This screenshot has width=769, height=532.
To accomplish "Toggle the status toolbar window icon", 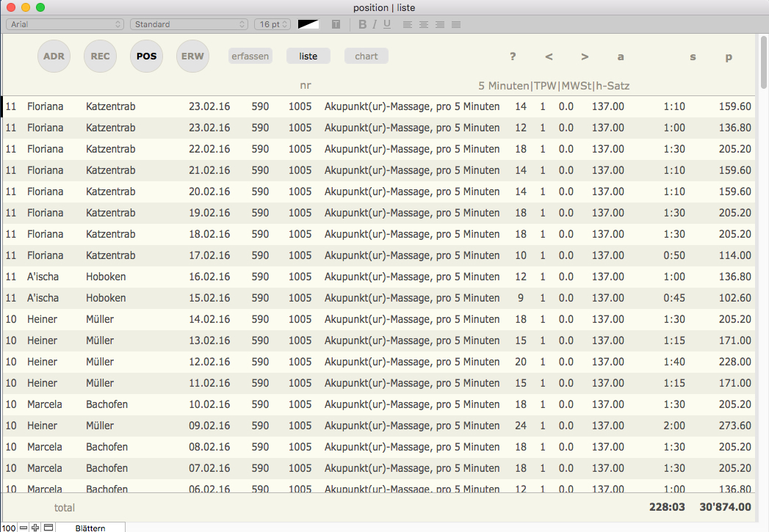I will (x=48, y=528).
